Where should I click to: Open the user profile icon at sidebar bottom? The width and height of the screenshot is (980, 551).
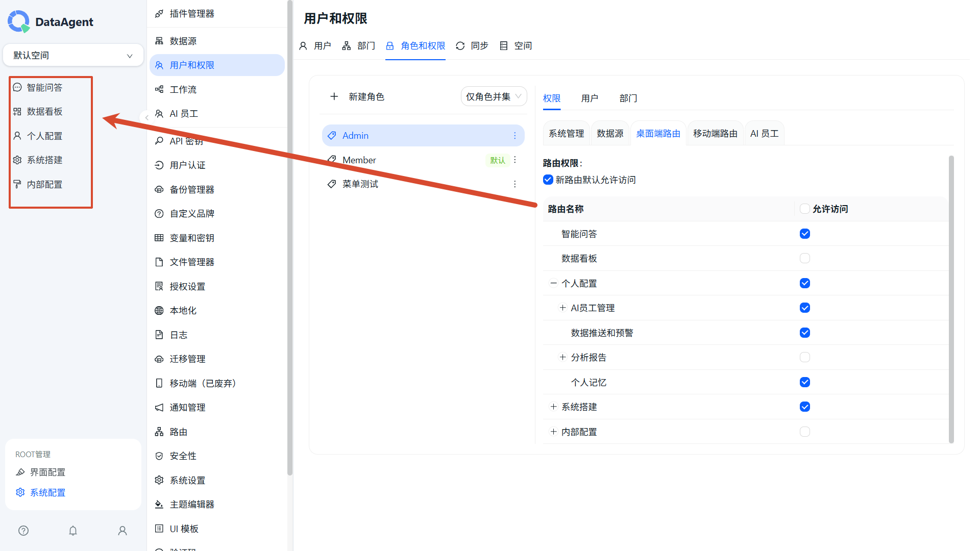coord(122,531)
